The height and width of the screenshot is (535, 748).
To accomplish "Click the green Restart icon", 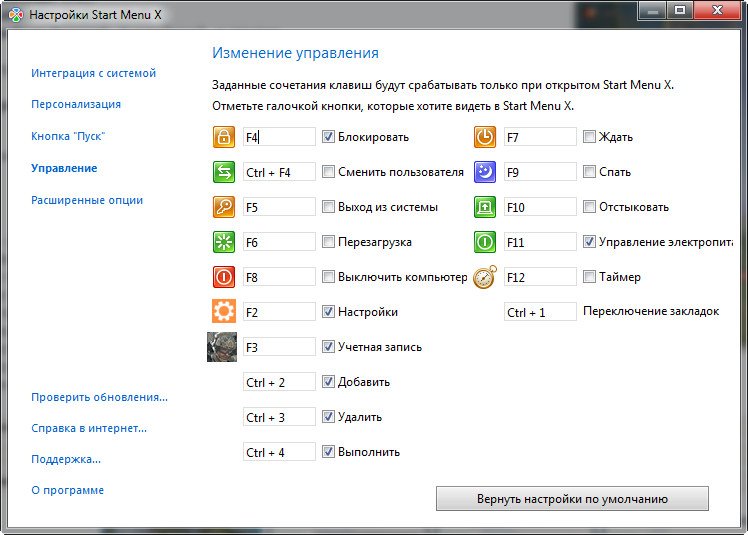I will pyautogui.click(x=224, y=242).
